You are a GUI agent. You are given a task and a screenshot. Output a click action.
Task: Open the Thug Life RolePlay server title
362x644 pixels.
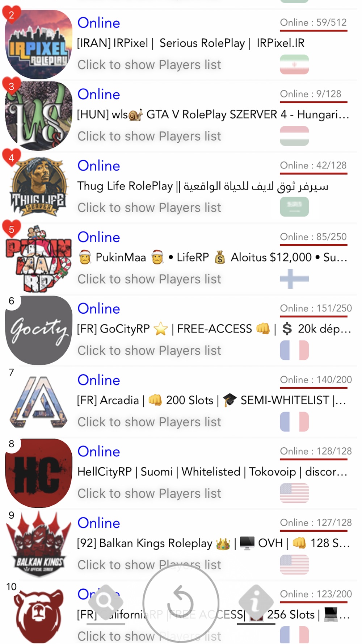(x=203, y=186)
